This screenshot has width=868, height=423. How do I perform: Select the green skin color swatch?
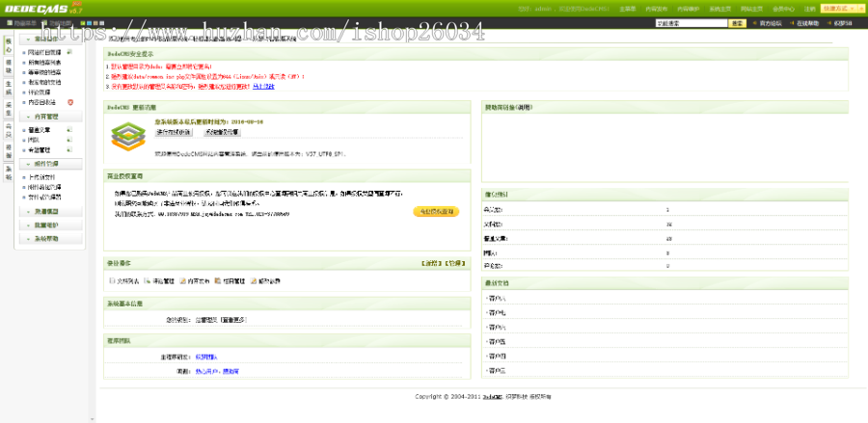coord(83,23)
